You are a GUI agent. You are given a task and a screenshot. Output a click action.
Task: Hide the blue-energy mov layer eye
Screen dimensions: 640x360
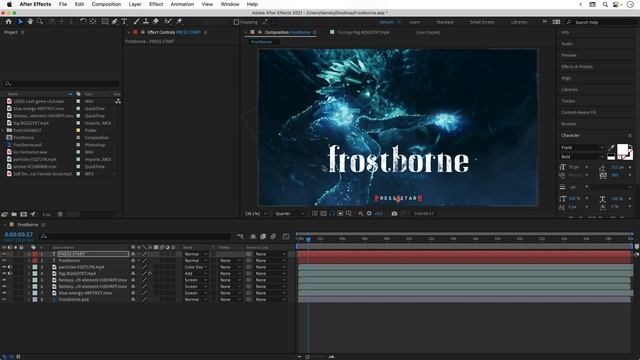pos(4,293)
